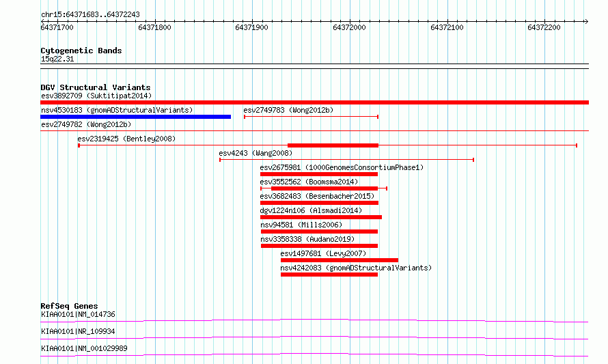Open gene KIAA0101|NR_109934
The width and height of the screenshot is (608, 364).
click(78, 331)
